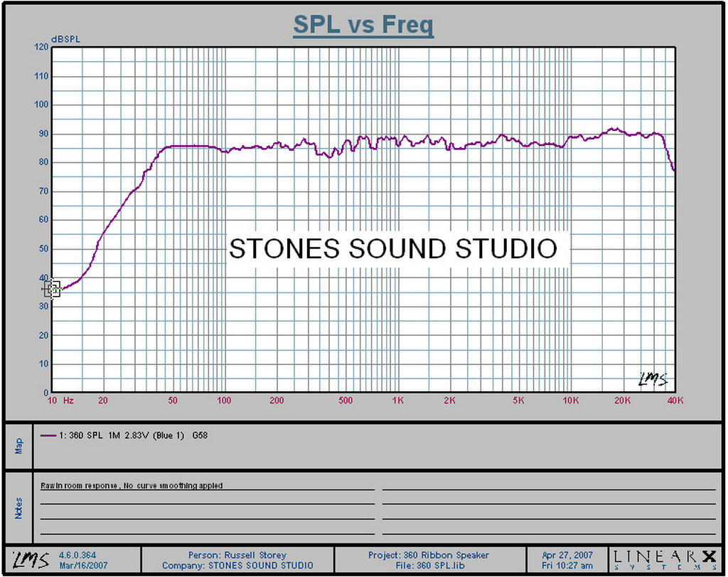
Task: Click the 20K frequency axis label
Action: pos(623,401)
